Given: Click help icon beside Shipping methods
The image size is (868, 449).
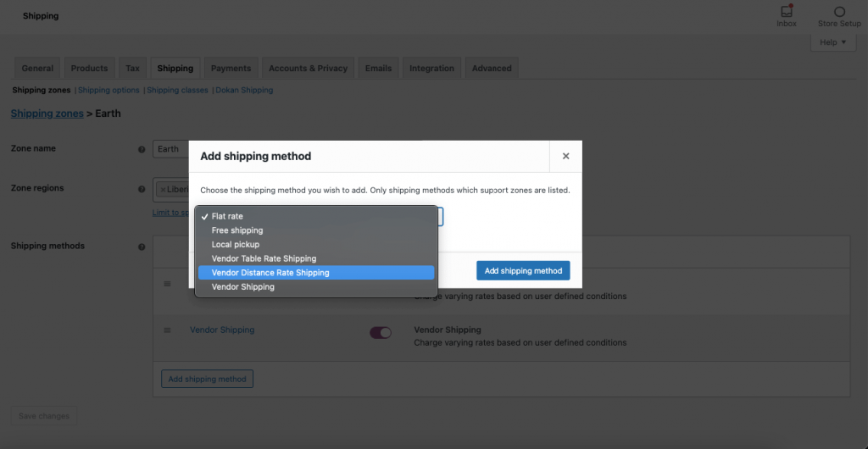Looking at the screenshot, I should [x=142, y=247].
